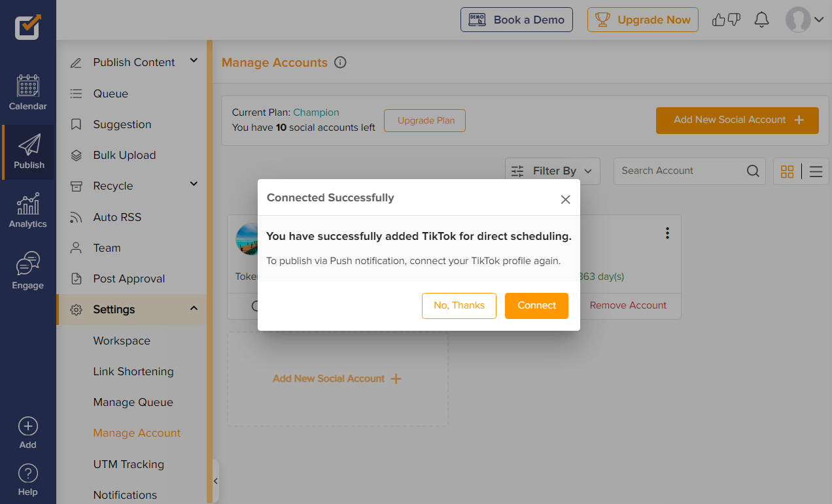Viewport: 832px width, 504px height.
Task: Open Notifications settings item
Action: click(125, 495)
